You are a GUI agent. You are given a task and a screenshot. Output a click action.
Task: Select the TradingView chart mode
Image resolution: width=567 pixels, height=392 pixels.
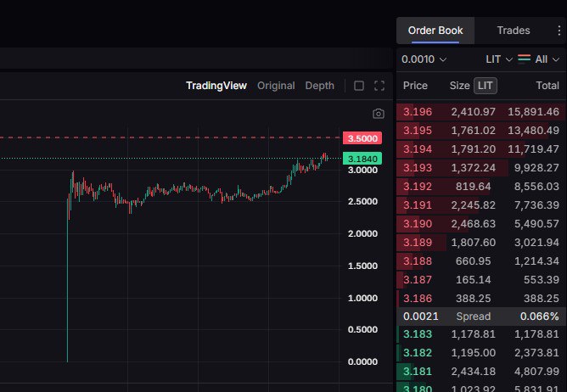coord(216,86)
